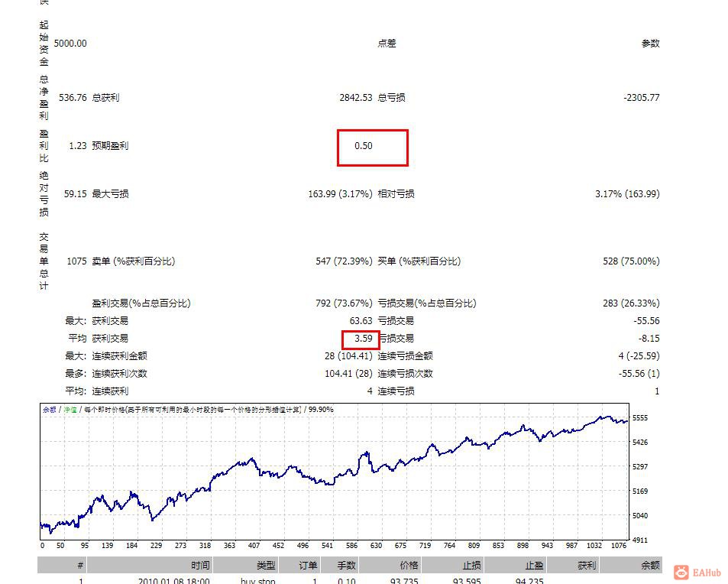Select the 参数 label
Image resolution: width=728 pixels, height=584 pixels.
tap(651, 44)
